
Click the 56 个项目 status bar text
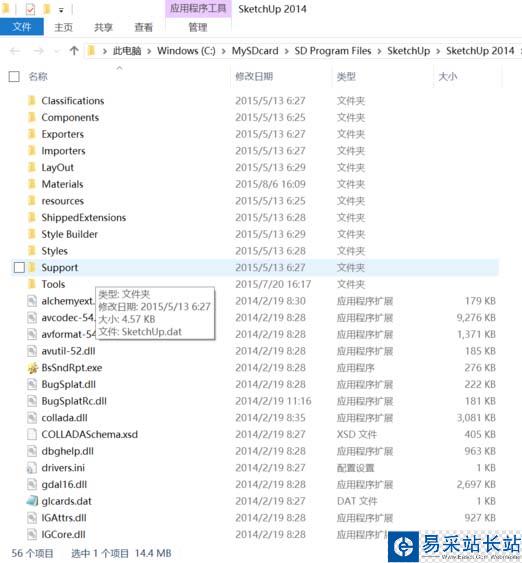point(32,553)
